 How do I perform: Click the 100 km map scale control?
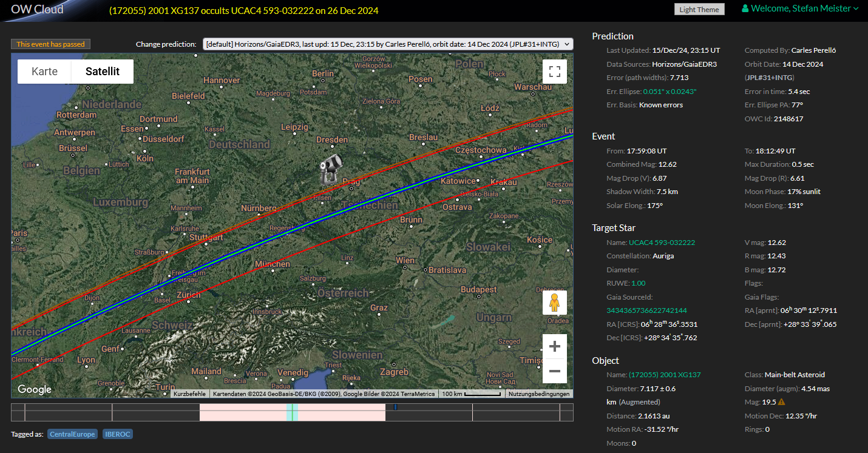(472, 394)
